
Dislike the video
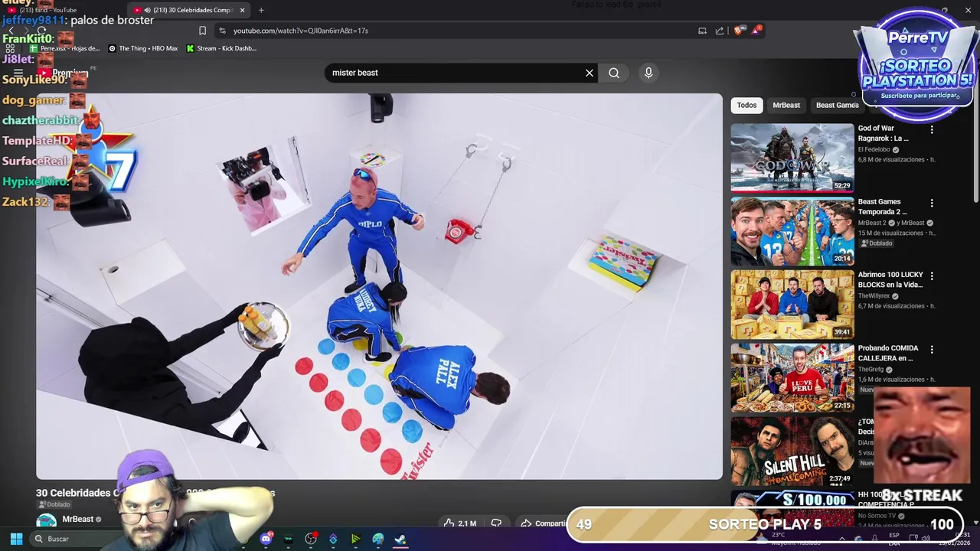tap(496, 523)
